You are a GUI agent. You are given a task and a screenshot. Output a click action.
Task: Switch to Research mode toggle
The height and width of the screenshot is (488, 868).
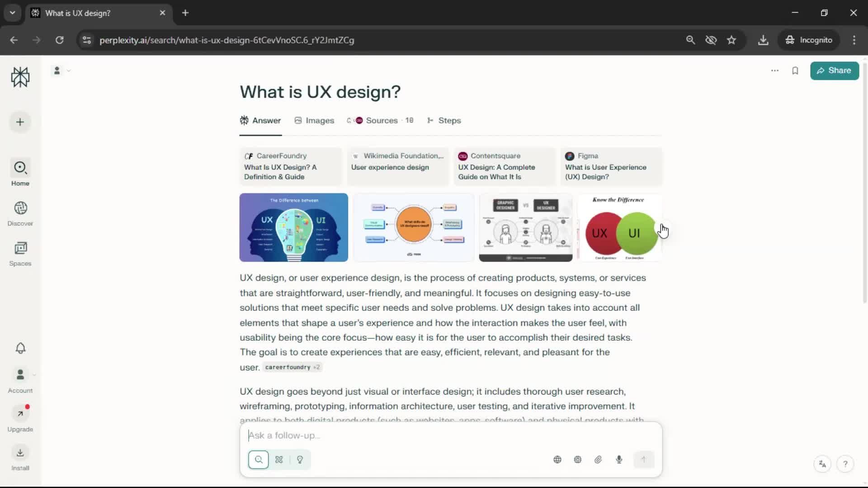[x=279, y=460]
